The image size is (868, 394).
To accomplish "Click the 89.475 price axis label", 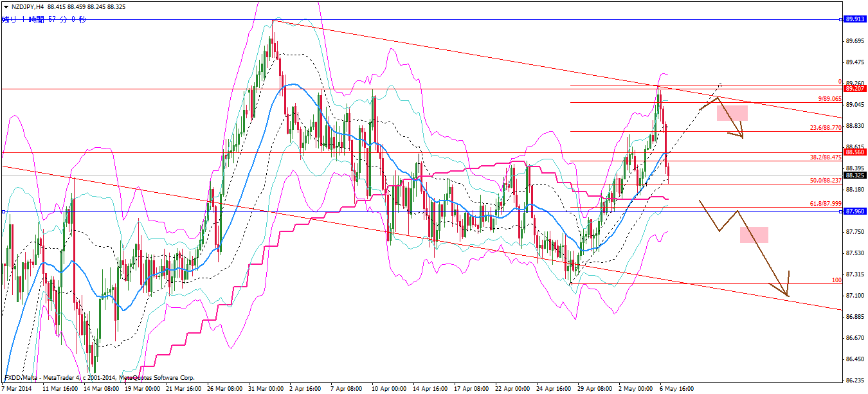I will point(854,62).
